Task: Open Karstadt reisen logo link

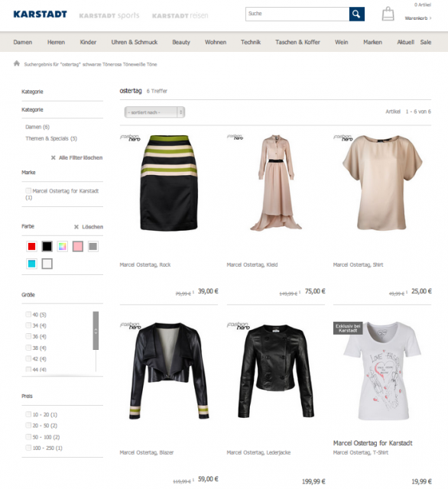Action: (x=180, y=15)
